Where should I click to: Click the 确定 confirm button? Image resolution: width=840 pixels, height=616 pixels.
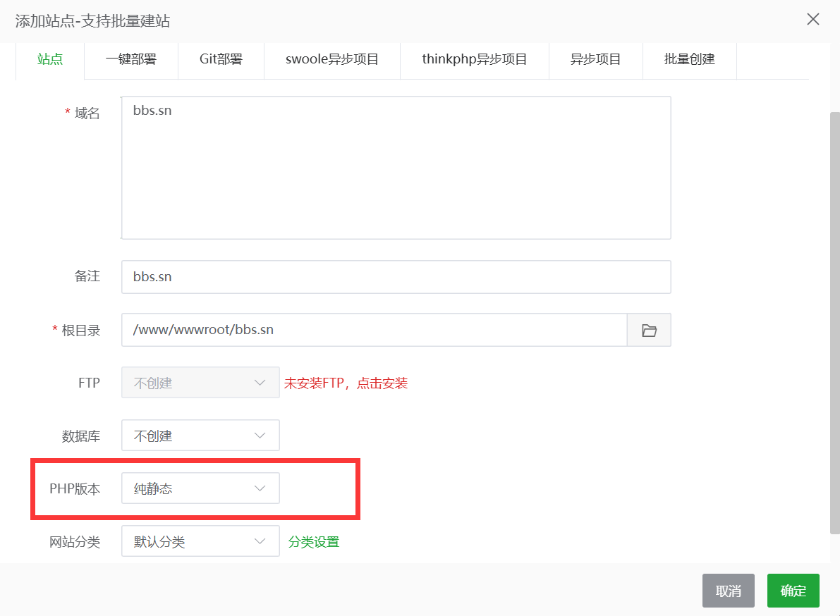793,591
